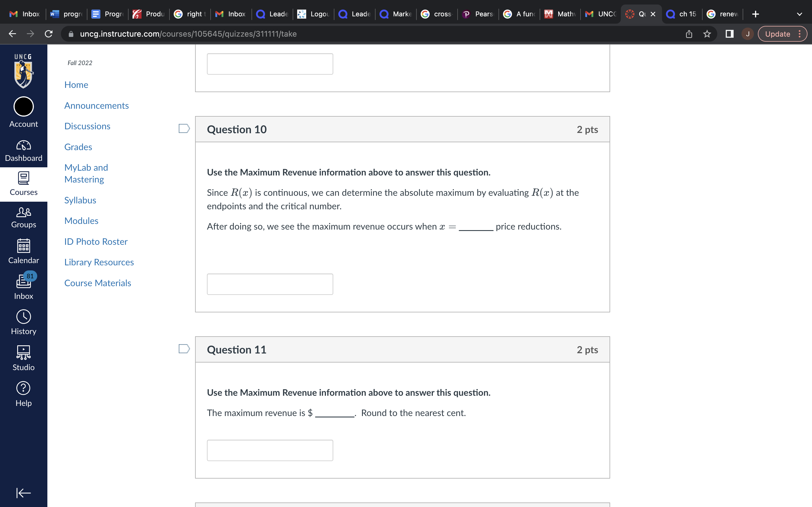Viewport: 812px width, 507px height.
Task: Bookmark this page with star icon
Action: [x=707, y=34]
